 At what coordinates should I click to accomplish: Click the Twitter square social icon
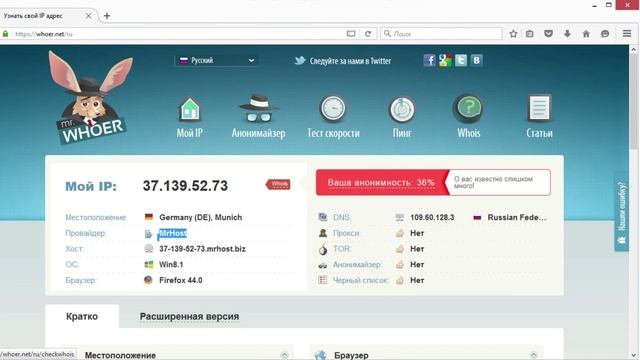461,60
